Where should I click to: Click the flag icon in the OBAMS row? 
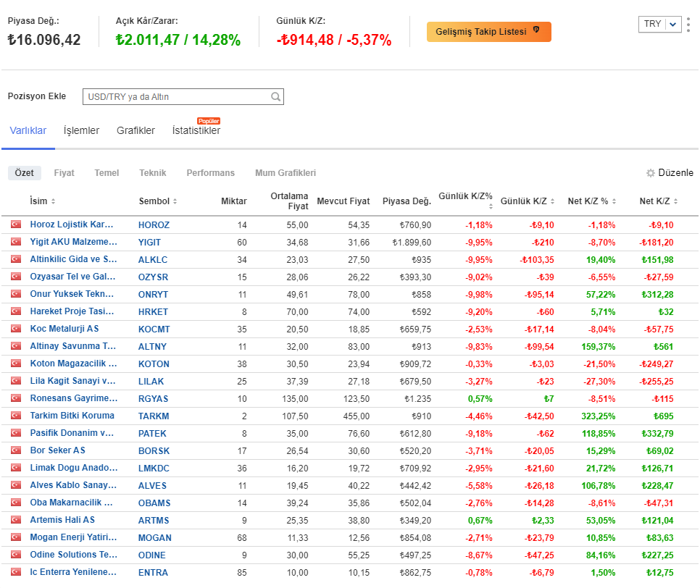(16, 503)
